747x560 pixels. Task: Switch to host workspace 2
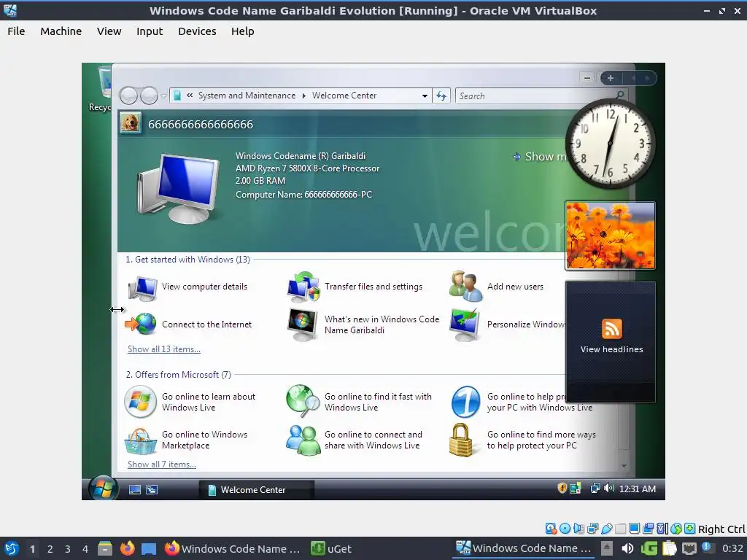50,549
